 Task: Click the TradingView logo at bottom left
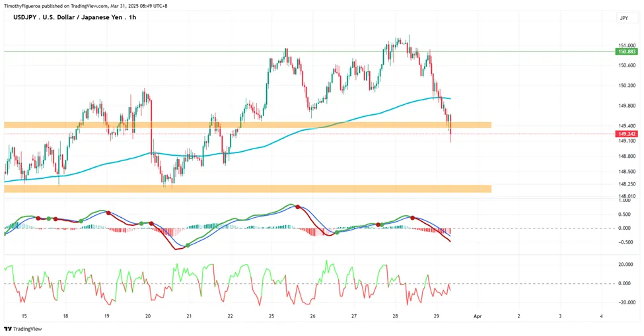pos(23,329)
